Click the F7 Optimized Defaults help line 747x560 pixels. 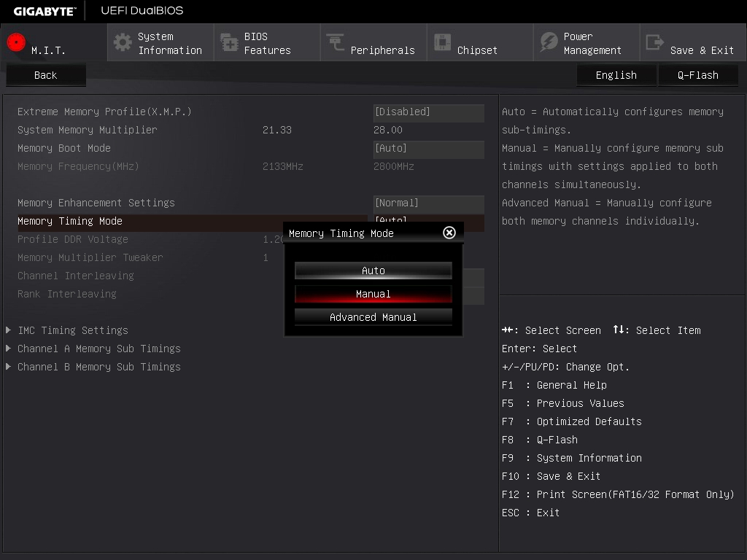[x=572, y=421]
